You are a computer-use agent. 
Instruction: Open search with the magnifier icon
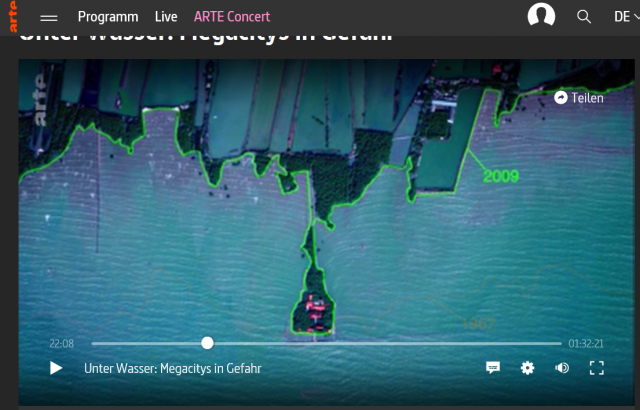pos(584,17)
